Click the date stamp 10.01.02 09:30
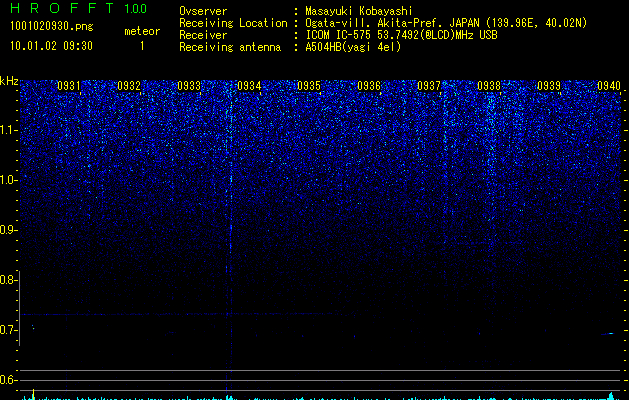The width and height of the screenshot is (629, 400). (51, 46)
